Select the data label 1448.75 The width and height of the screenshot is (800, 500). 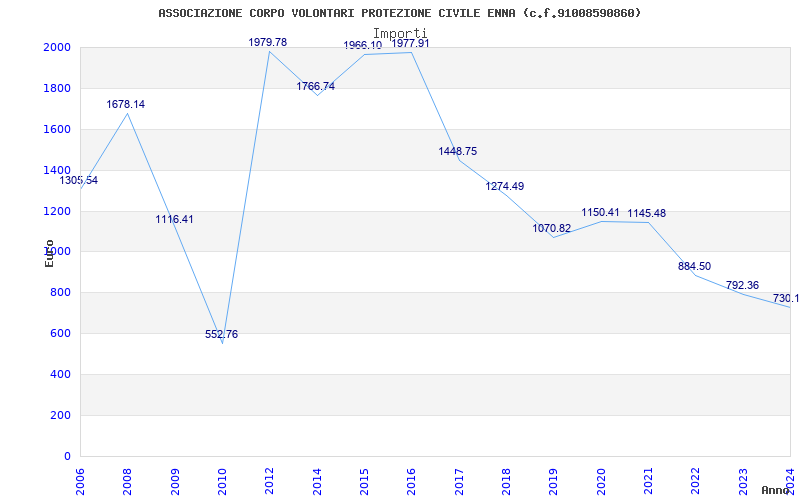(458, 151)
